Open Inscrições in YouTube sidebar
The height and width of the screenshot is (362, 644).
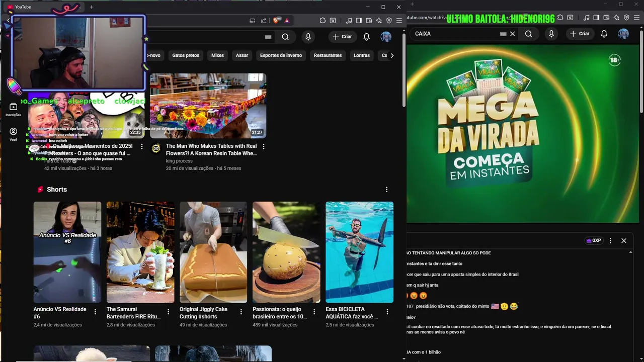[13, 110]
